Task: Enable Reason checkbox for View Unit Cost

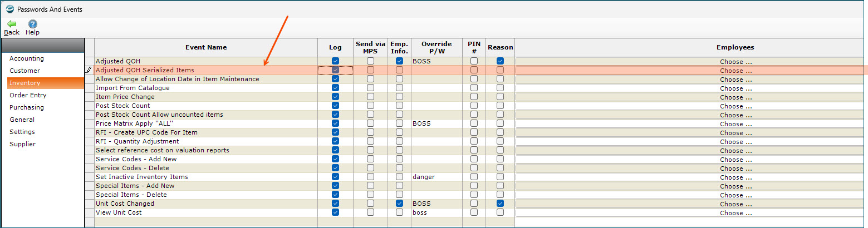Action: coord(500,212)
